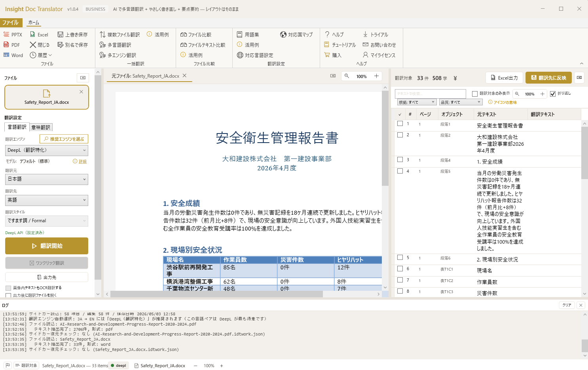Viewport: 588px width, 370px height.
Task: Select 言語翻訳 settings tab
Action: 17,127
